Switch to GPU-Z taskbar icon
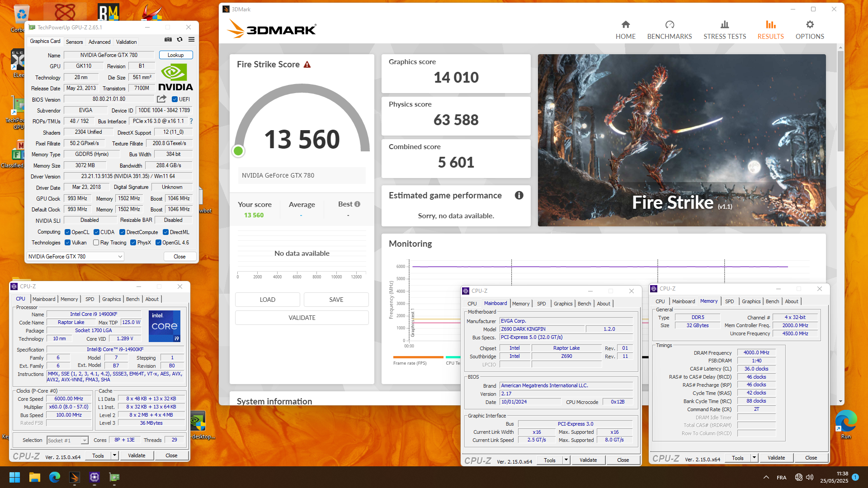The height and width of the screenshot is (488, 868). pyautogui.click(x=114, y=477)
